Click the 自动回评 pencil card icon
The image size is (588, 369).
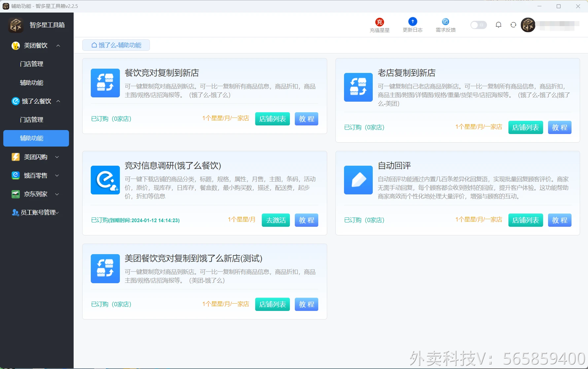coord(358,180)
